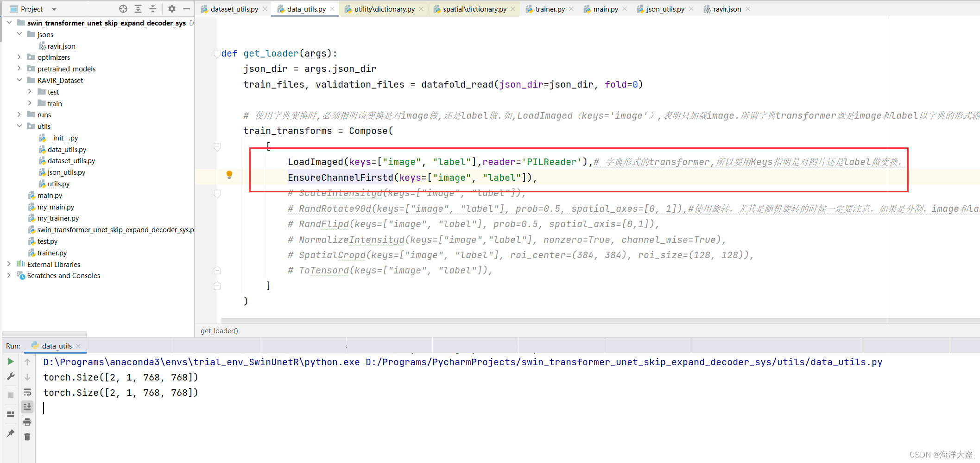The width and height of the screenshot is (980, 463).
Task: Click the get_loader() breadcrumb
Action: click(219, 330)
